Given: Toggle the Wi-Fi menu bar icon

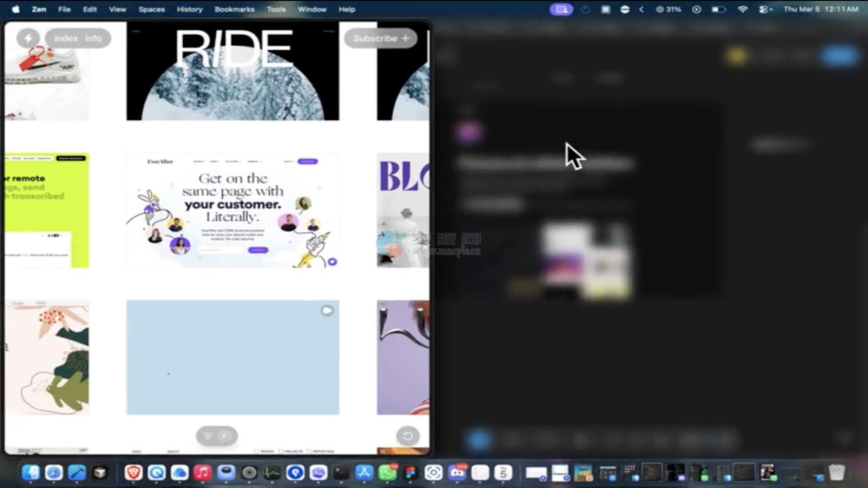Looking at the screenshot, I should [742, 9].
